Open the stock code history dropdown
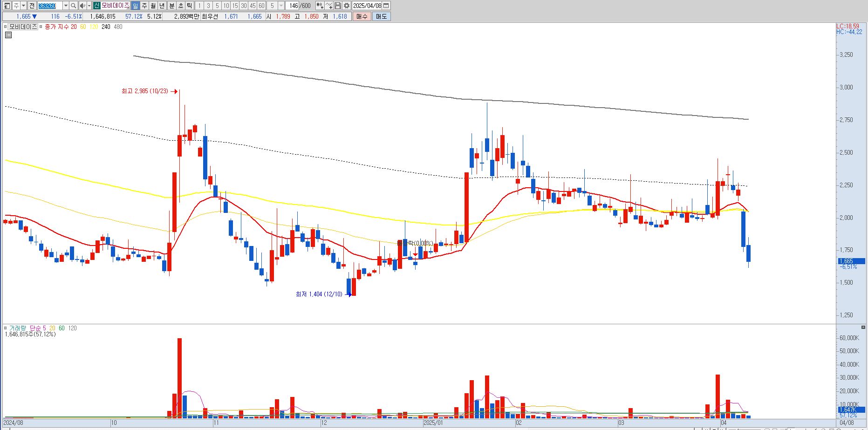Image resolution: width=868 pixels, height=430 pixels. coord(66,6)
